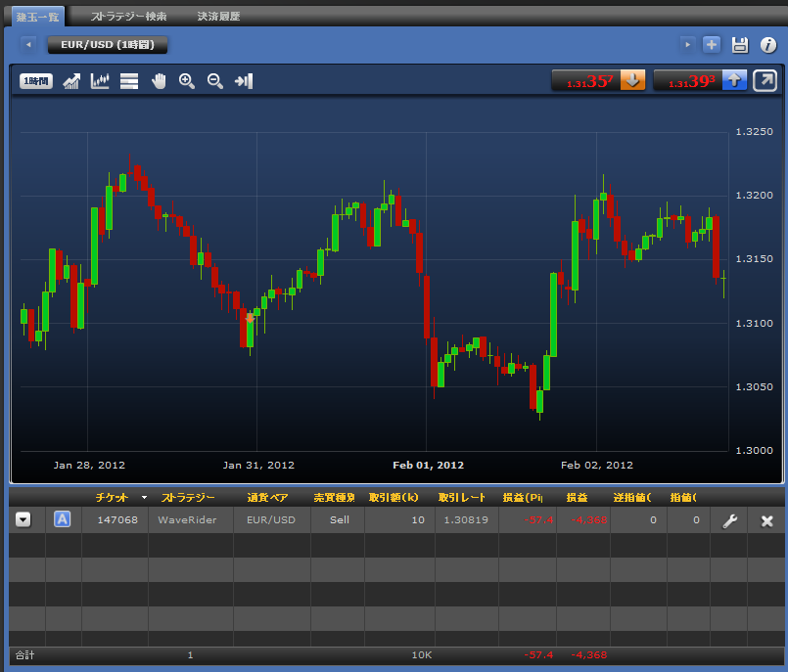
Task: Pop out chart with the arrow icon
Action: point(765,80)
